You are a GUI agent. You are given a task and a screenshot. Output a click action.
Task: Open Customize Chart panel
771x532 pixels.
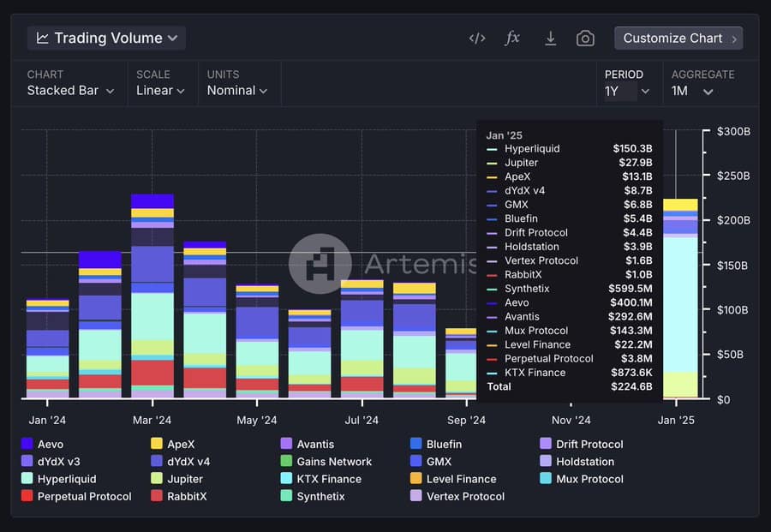(678, 39)
